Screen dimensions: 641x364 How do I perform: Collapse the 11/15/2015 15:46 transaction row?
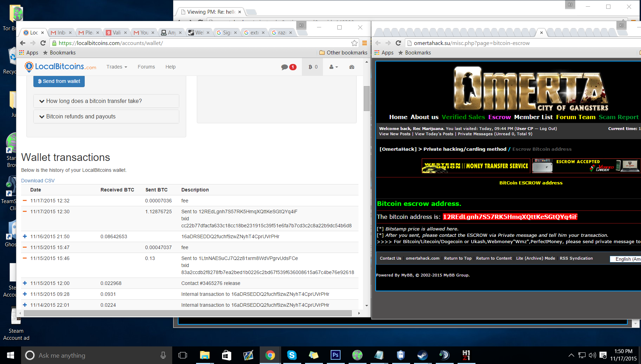25,258
